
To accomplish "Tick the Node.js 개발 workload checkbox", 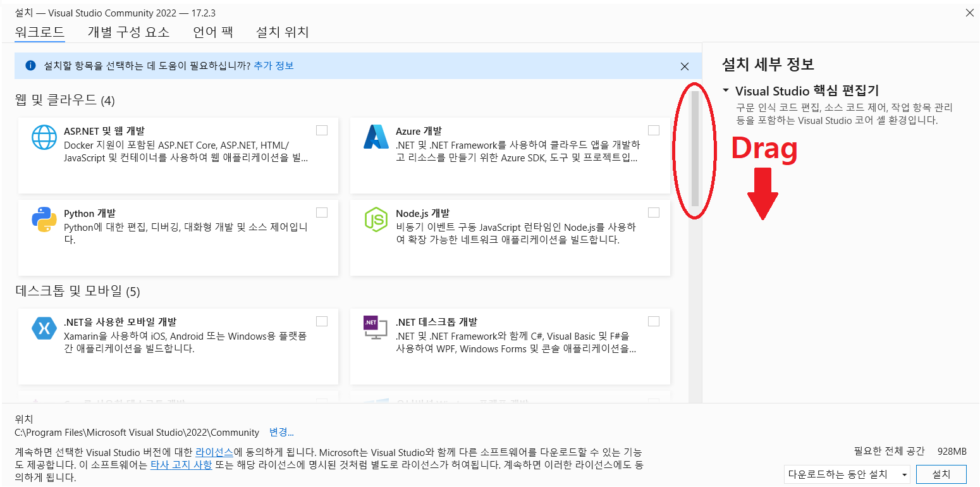I will [654, 213].
